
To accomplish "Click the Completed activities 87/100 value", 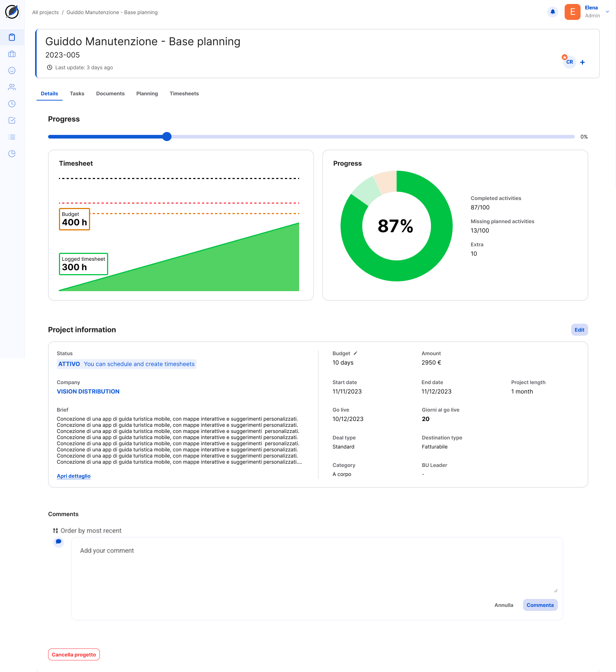I will click(480, 207).
